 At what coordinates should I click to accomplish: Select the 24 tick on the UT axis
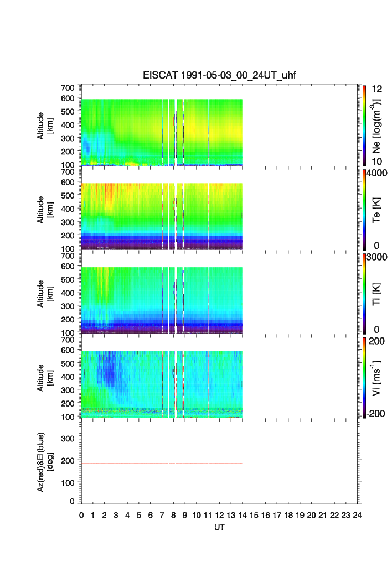(357, 516)
